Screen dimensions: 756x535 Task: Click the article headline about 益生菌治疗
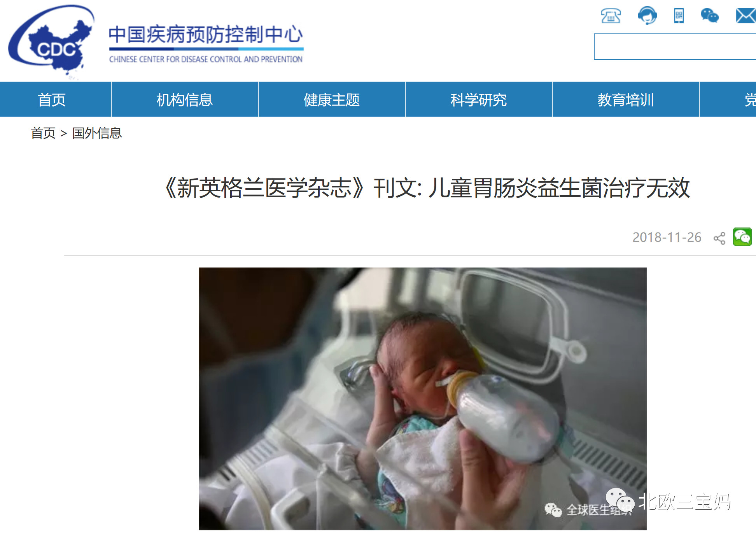point(426,188)
